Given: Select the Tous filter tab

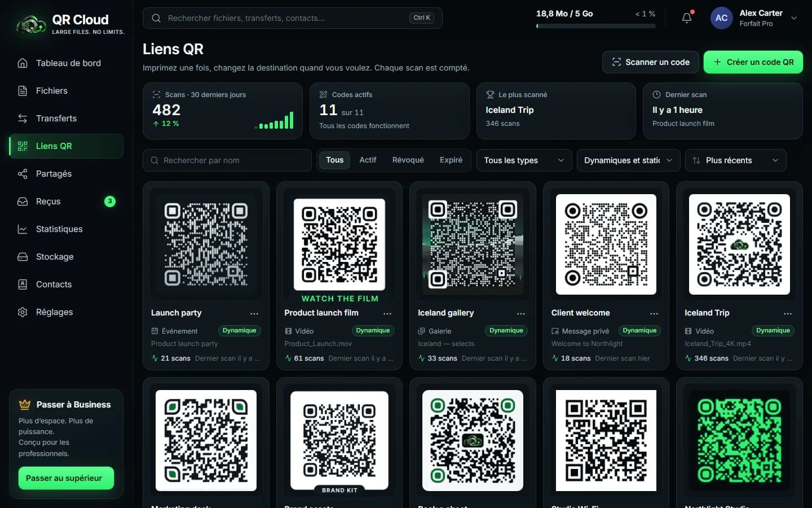Looking at the screenshot, I should click(334, 160).
